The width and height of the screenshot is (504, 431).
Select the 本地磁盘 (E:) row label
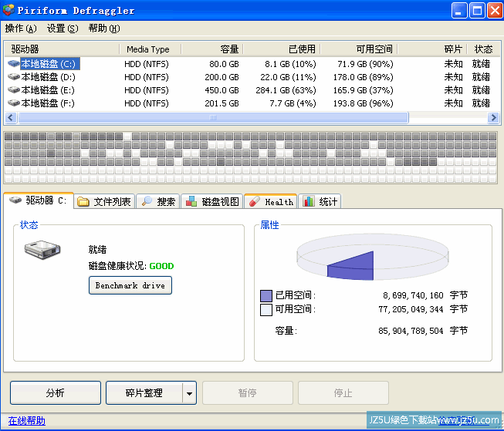(x=48, y=90)
